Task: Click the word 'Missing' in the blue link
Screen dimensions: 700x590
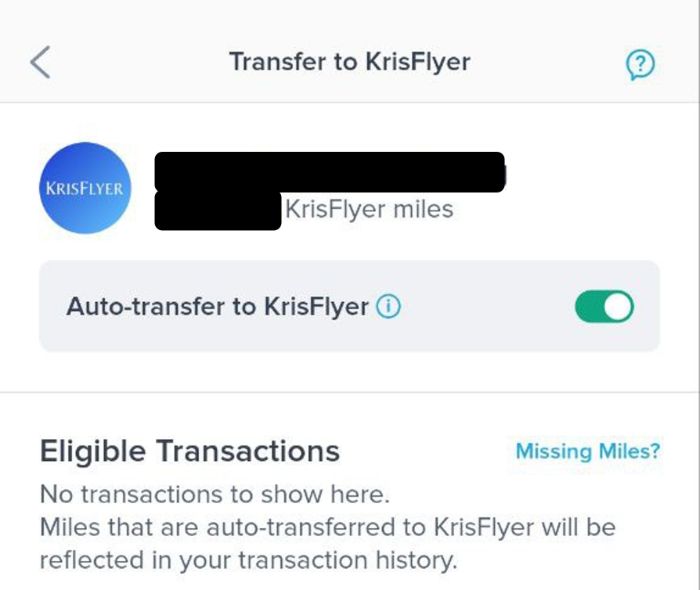Action: click(x=552, y=451)
